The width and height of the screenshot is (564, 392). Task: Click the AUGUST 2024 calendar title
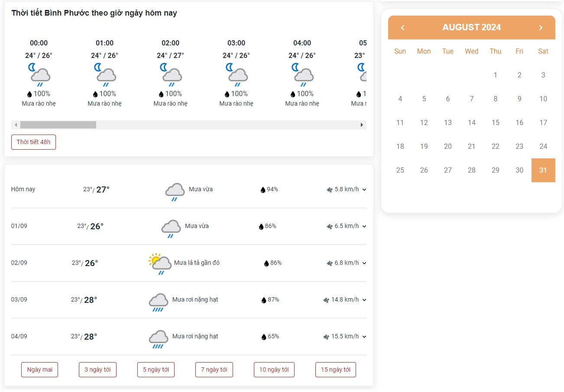pyautogui.click(x=472, y=27)
